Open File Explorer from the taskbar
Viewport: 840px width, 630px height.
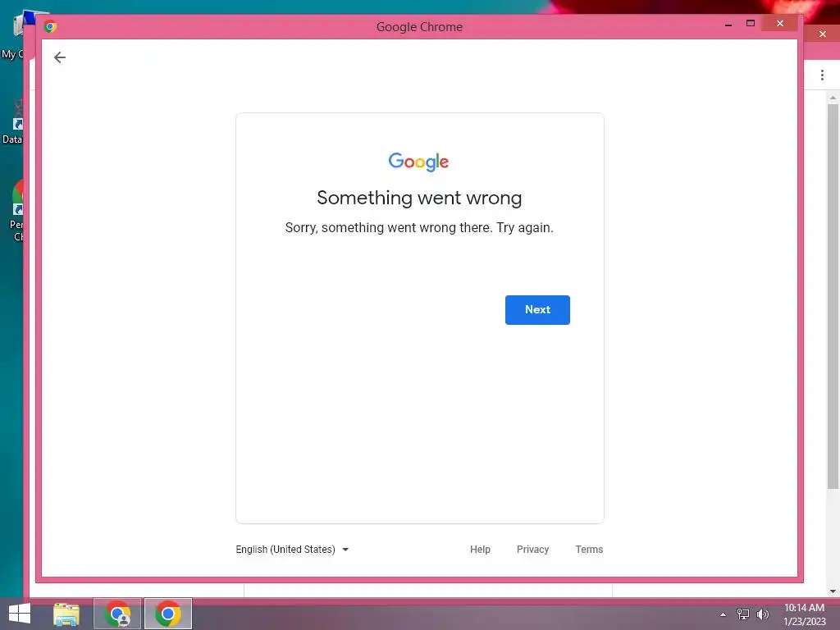66,614
